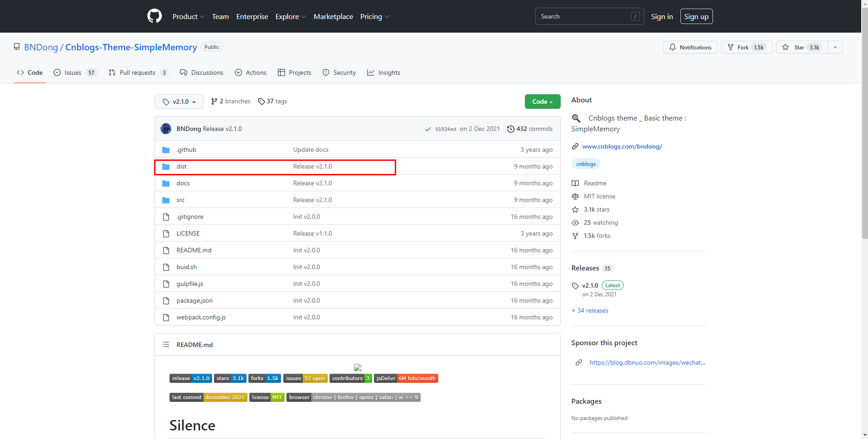
Task: Click the commit history clock icon
Action: coord(510,129)
